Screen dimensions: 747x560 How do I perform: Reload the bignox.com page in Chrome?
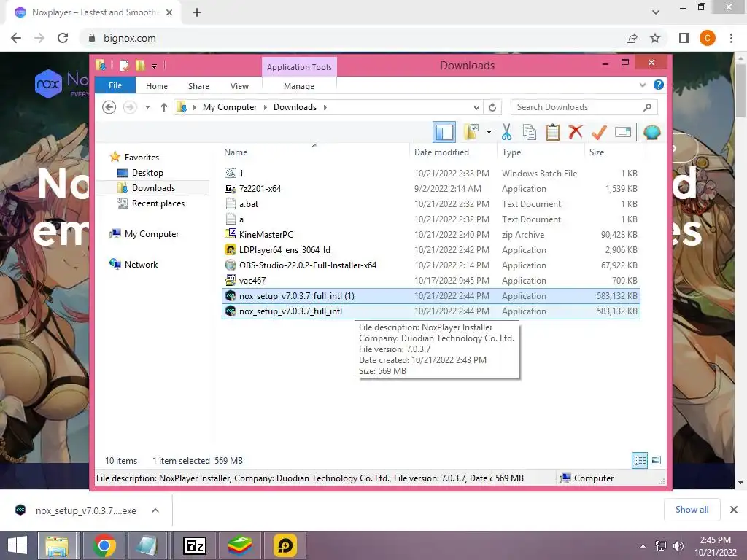pyautogui.click(x=63, y=38)
